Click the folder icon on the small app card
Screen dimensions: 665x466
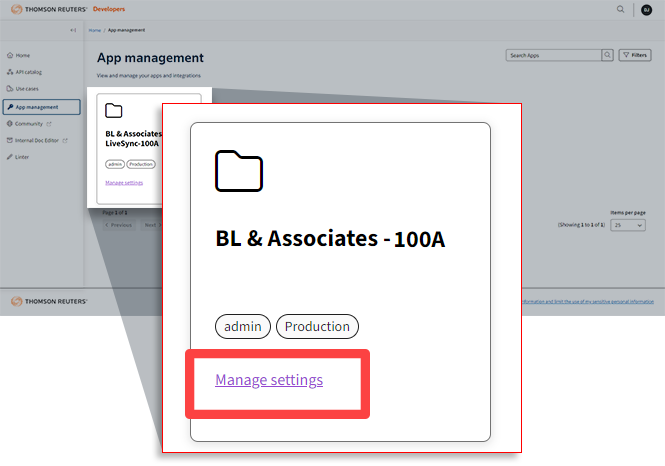coord(114,111)
